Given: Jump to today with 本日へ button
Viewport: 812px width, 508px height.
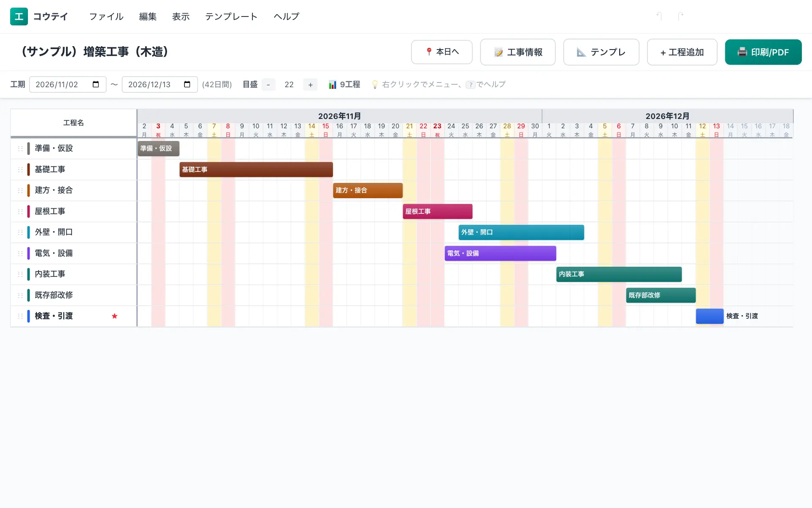Looking at the screenshot, I should point(442,52).
